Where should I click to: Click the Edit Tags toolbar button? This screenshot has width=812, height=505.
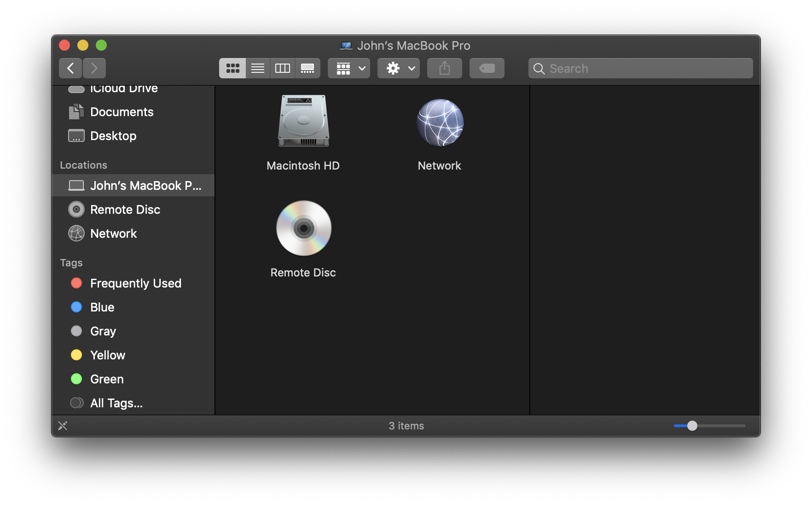(x=487, y=68)
